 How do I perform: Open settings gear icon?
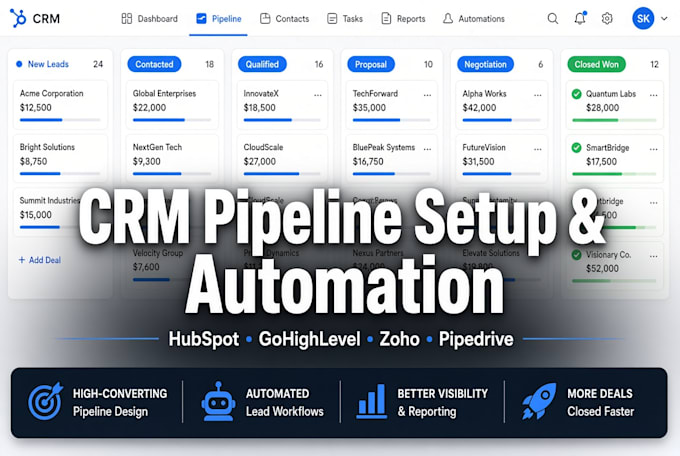click(607, 19)
